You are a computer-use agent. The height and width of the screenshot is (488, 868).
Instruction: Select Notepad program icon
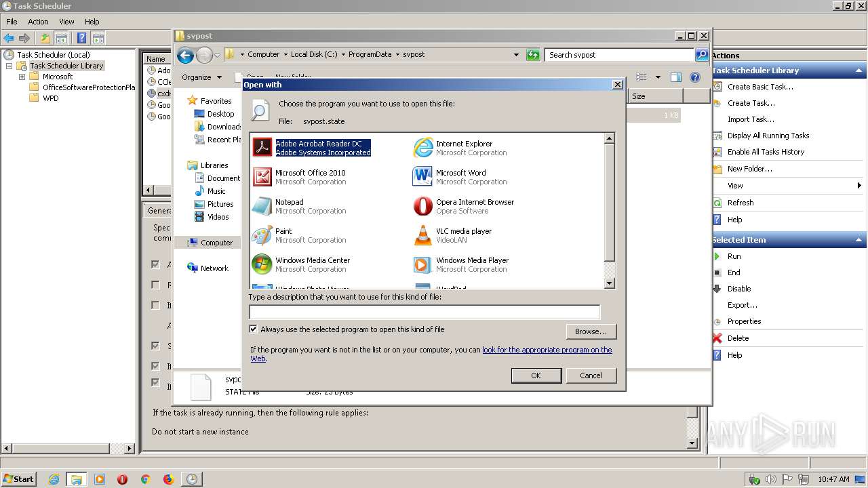(262, 205)
